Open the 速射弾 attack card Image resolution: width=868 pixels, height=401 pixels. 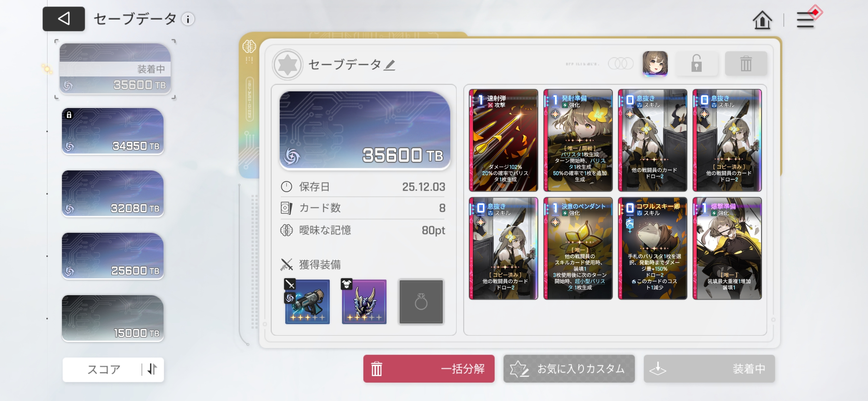coord(503,140)
